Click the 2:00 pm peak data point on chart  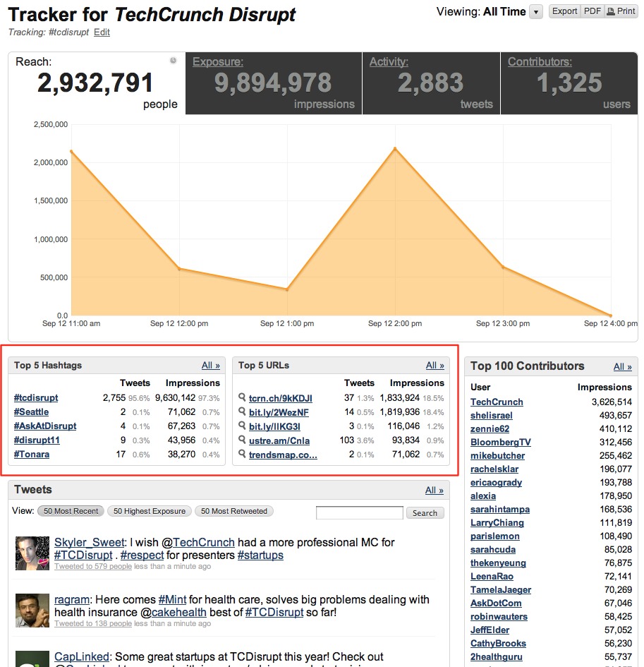(395, 148)
